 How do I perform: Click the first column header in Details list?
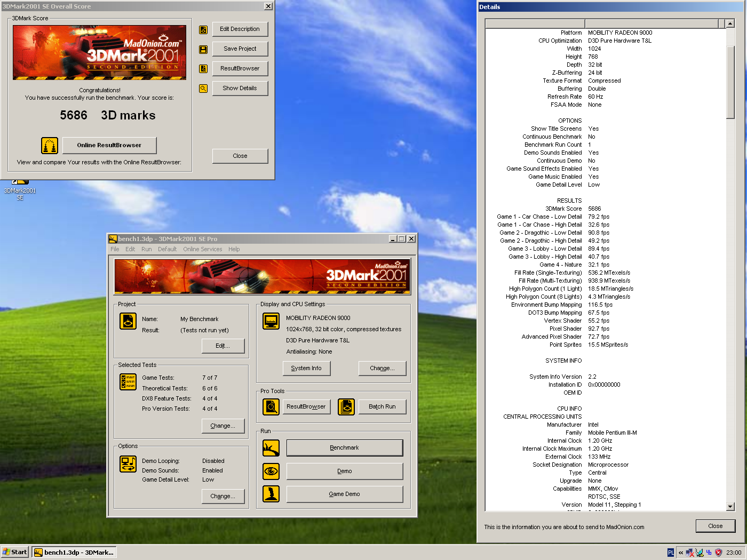click(x=535, y=23)
